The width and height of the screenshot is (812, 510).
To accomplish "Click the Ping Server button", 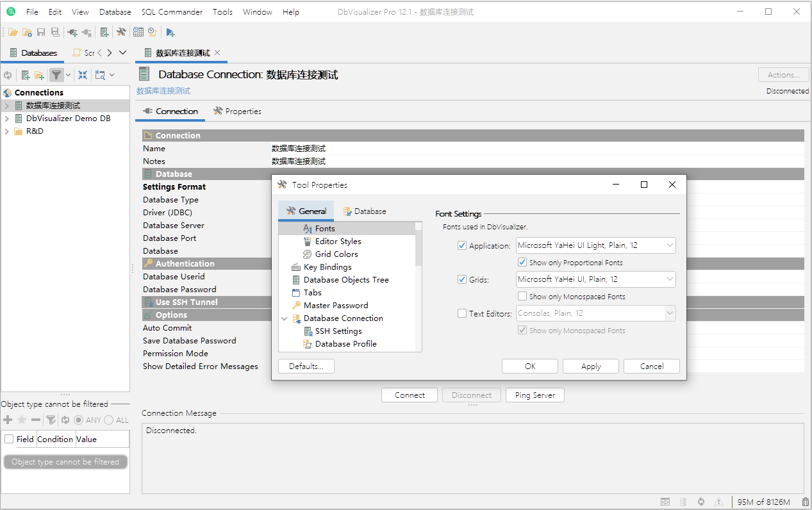I will point(534,395).
